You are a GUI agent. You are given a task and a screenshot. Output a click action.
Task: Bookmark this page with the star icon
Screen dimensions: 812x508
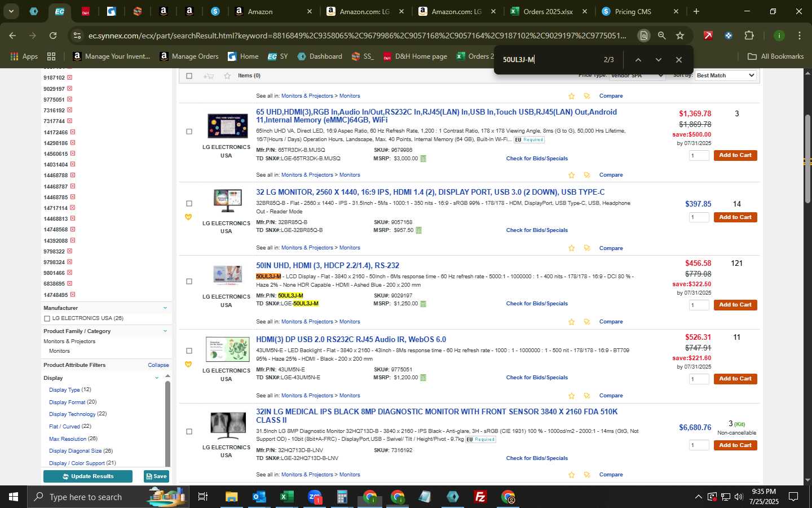[x=680, y=36]
